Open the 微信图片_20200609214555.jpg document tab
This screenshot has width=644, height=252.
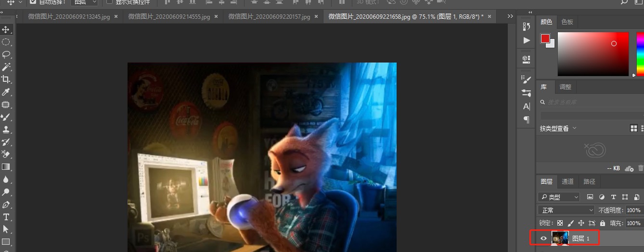[x=169, y=16]
